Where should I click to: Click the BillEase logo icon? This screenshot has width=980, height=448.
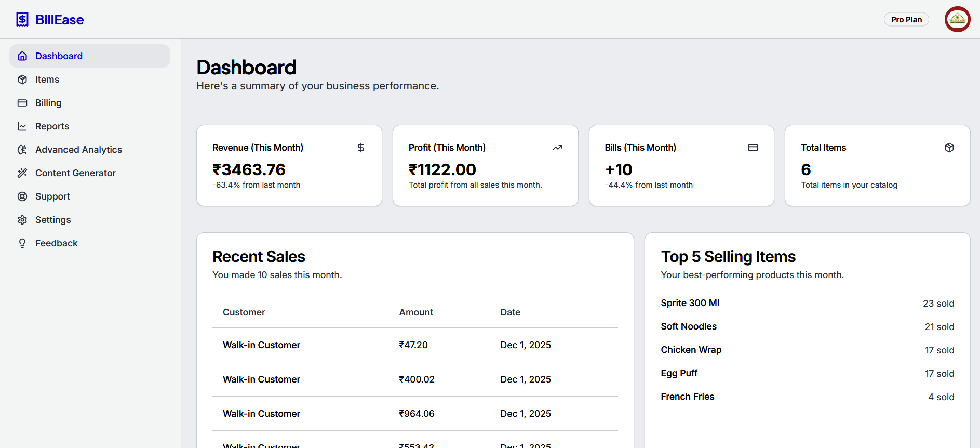(22, 19)
